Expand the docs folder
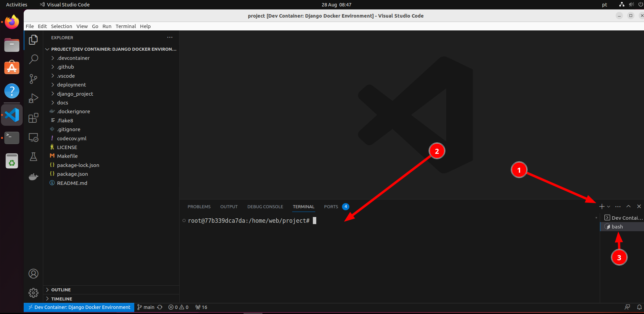 click(111, 103)
